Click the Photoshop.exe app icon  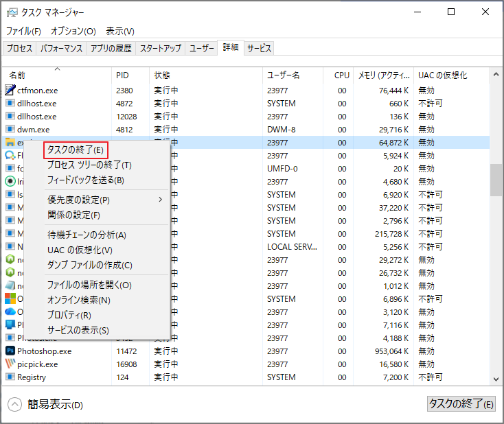point(10,351)
